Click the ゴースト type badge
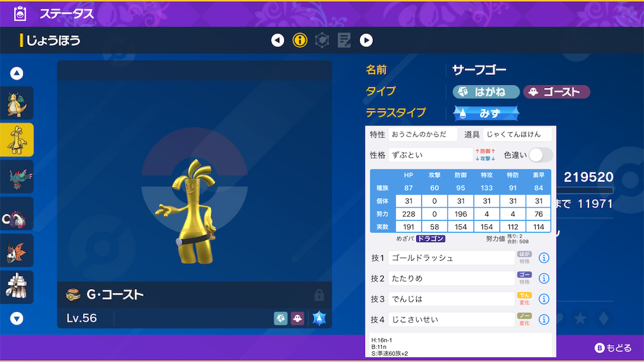 click(557, 92)
